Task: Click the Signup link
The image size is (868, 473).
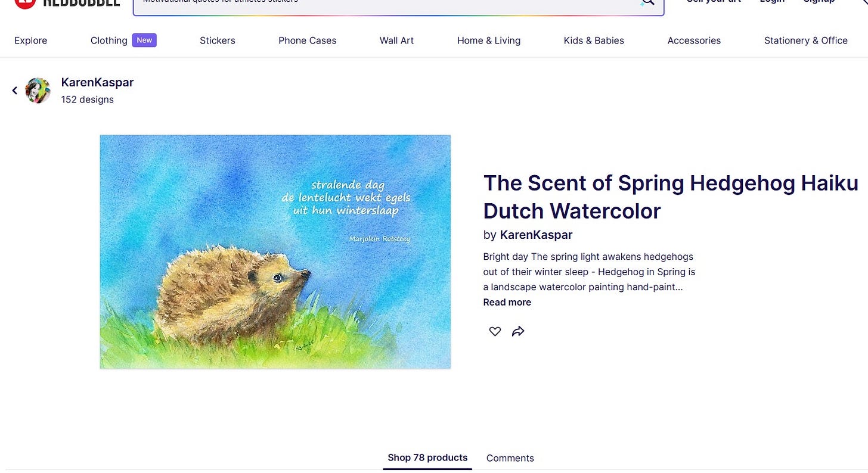Action: coord(819,2)
